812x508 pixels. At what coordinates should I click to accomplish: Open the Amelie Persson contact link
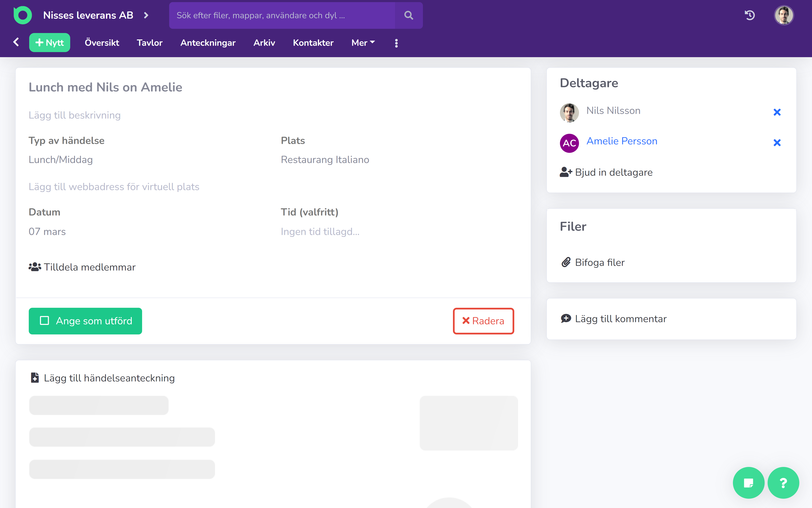pyautogui.click(x=622, y=141)
